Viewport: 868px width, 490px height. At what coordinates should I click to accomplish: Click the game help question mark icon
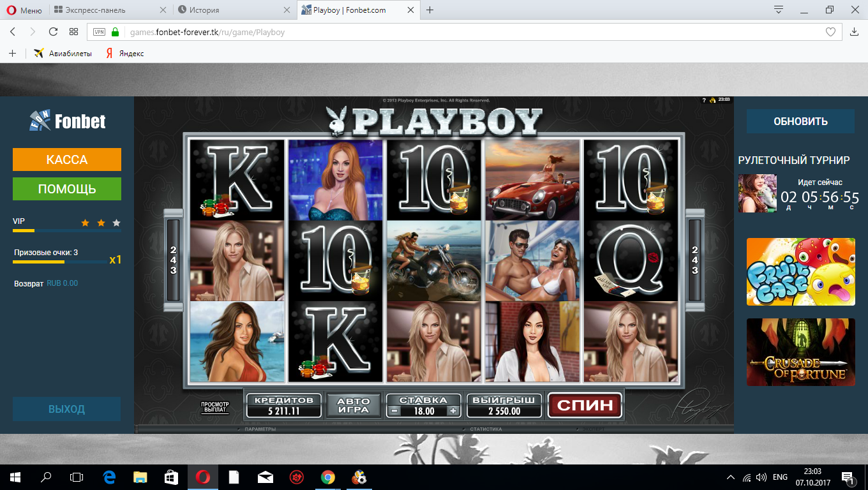(704, 100)
